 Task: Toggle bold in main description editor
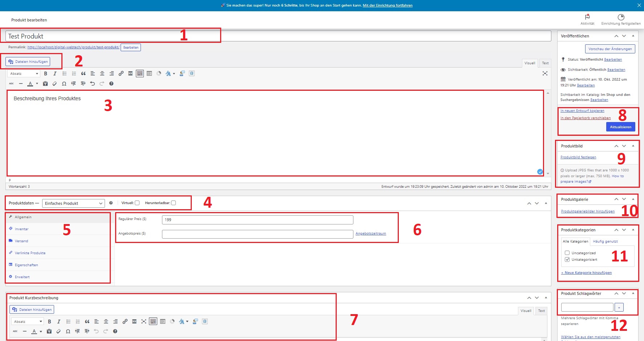tap(45, 73)
